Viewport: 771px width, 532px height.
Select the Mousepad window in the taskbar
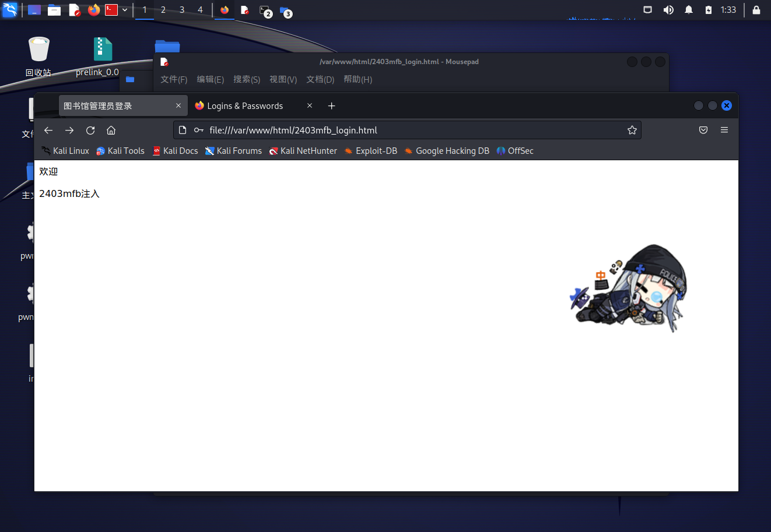pyautogui.click(x=245, y=10)
